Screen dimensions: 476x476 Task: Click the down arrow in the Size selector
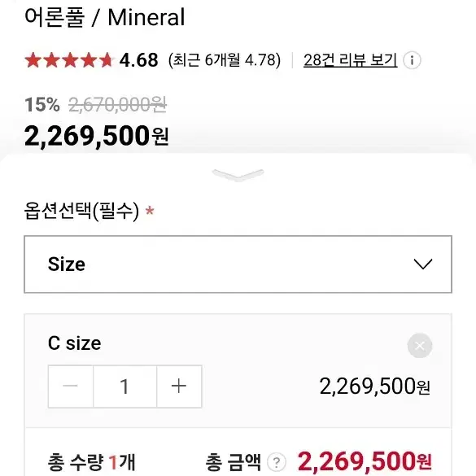(423, 264)
